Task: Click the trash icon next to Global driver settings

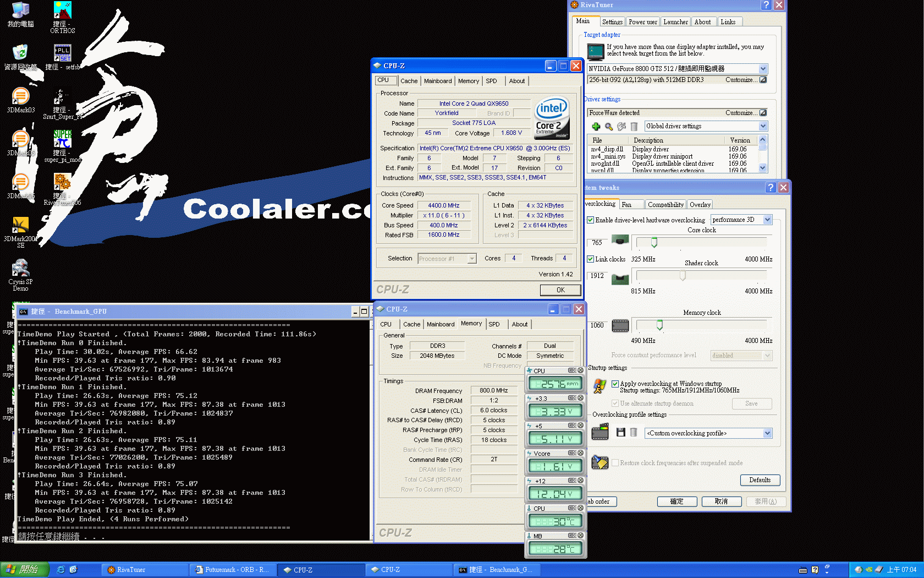Action: click(x=634, y=126)
